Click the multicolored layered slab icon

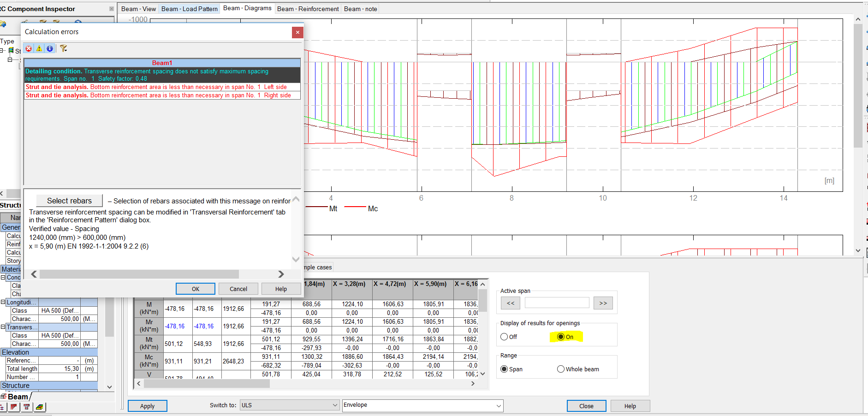click(x=40, y=407)
